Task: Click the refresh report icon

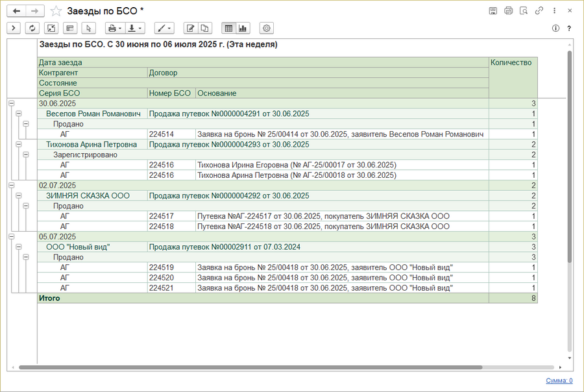Action: pos(32,28)
